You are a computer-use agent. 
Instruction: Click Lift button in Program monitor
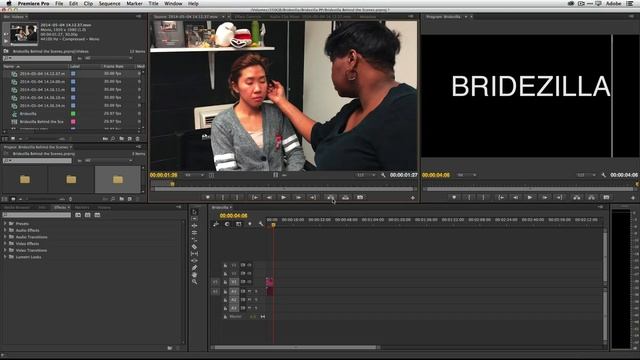point(576,197)
